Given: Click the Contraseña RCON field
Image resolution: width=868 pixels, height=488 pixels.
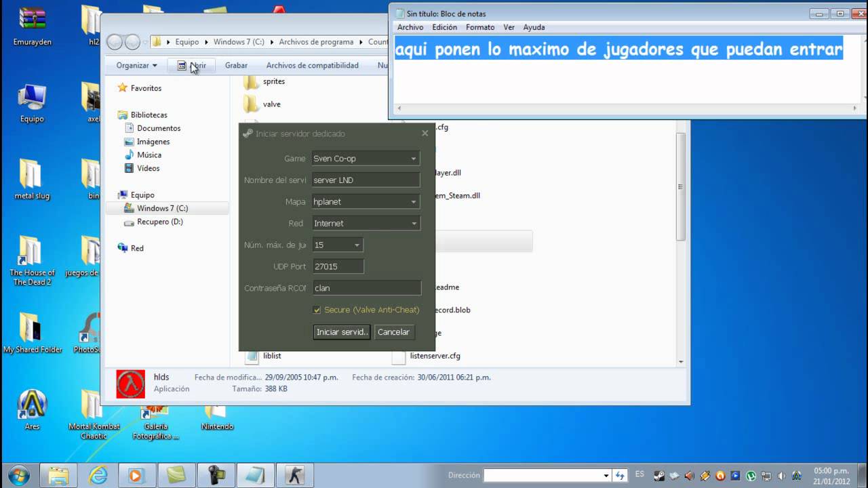Looking at the screenshot, I should click(x=366, y=288).
